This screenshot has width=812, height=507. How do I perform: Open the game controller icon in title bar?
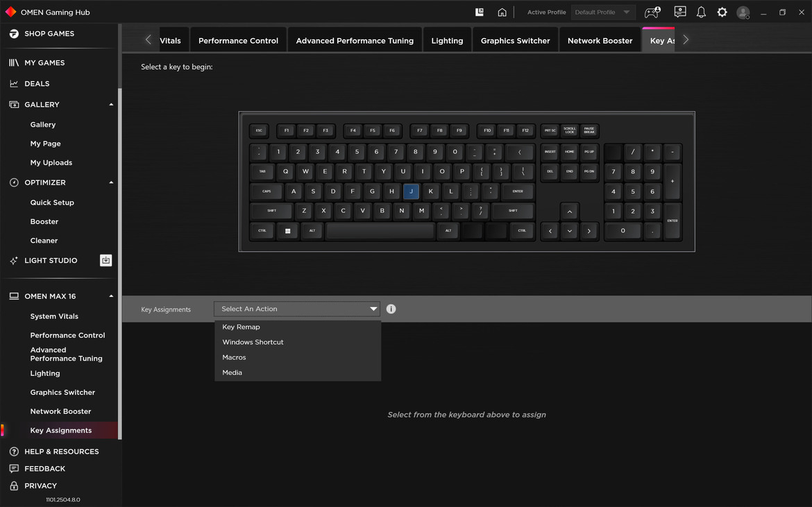coord(652,12)
